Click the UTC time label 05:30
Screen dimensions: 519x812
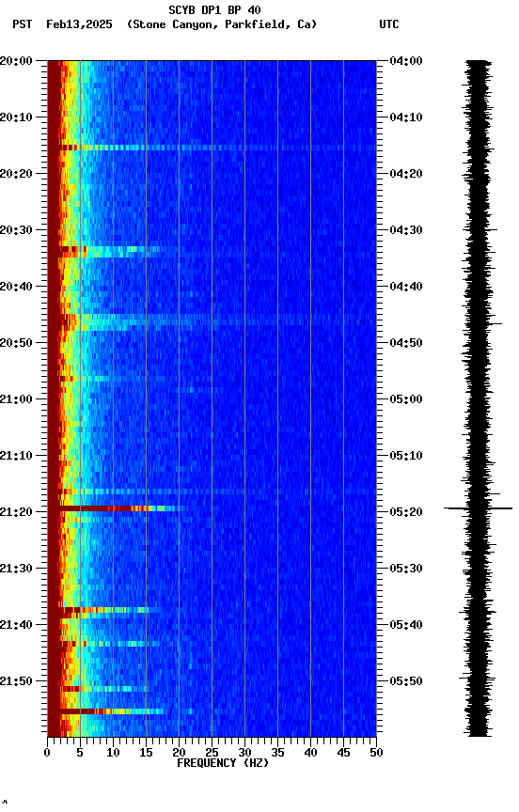(x=406, y=570)
